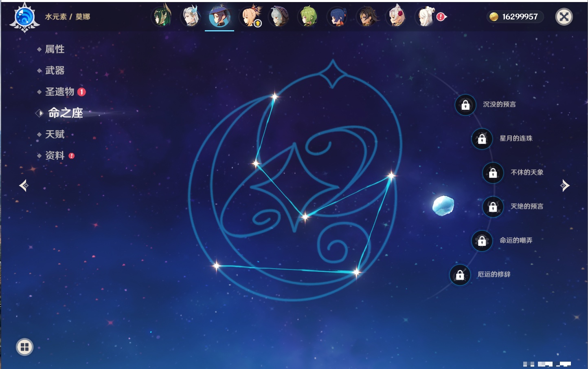The image size is (588, 369).
Task: Click the lock icon for 灭绝的预言
Action: [x=493, y=207]
